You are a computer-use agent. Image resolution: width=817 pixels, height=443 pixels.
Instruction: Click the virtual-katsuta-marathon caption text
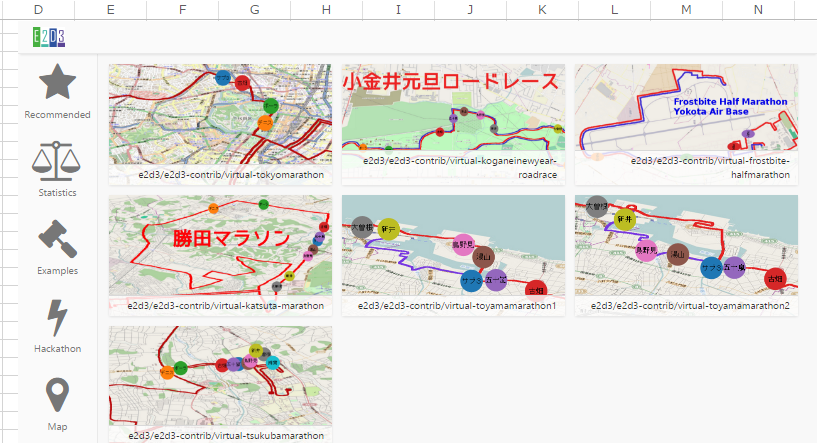[x=226, y=306]
